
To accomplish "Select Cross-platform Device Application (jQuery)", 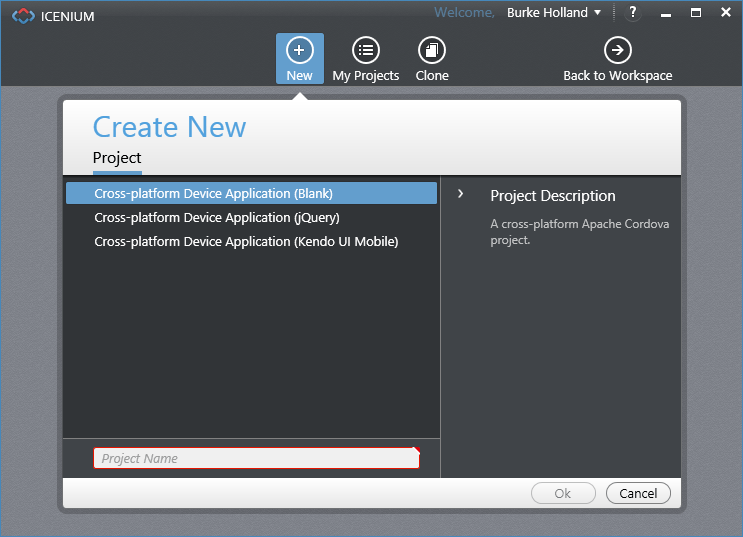I will 251,218.
